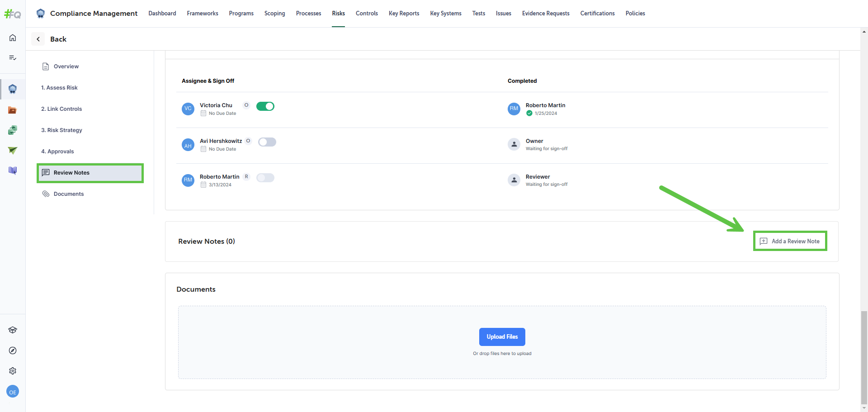Disable Victoria Chu's sign-off toggle
This screenshot has height=412, width=868.
point(265,106)
